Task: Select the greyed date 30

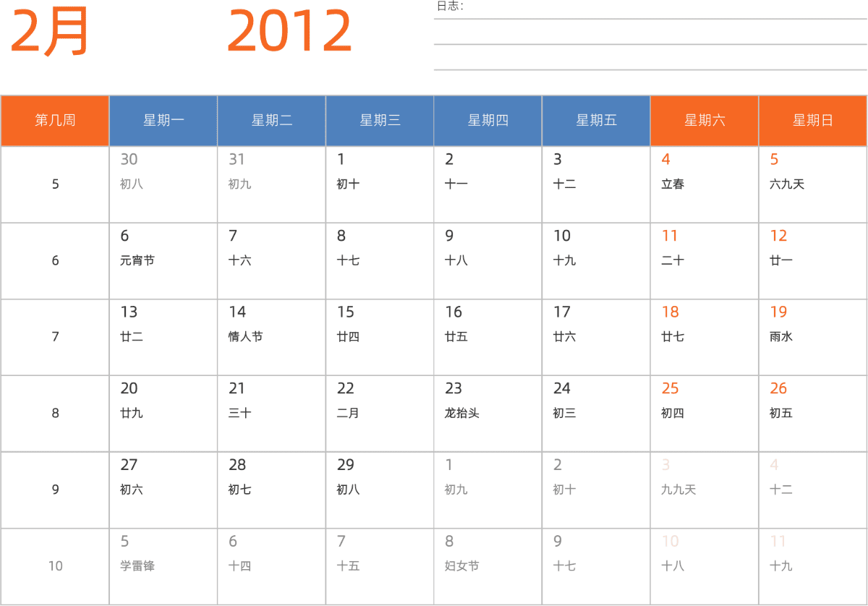Action: click(129, 160)
